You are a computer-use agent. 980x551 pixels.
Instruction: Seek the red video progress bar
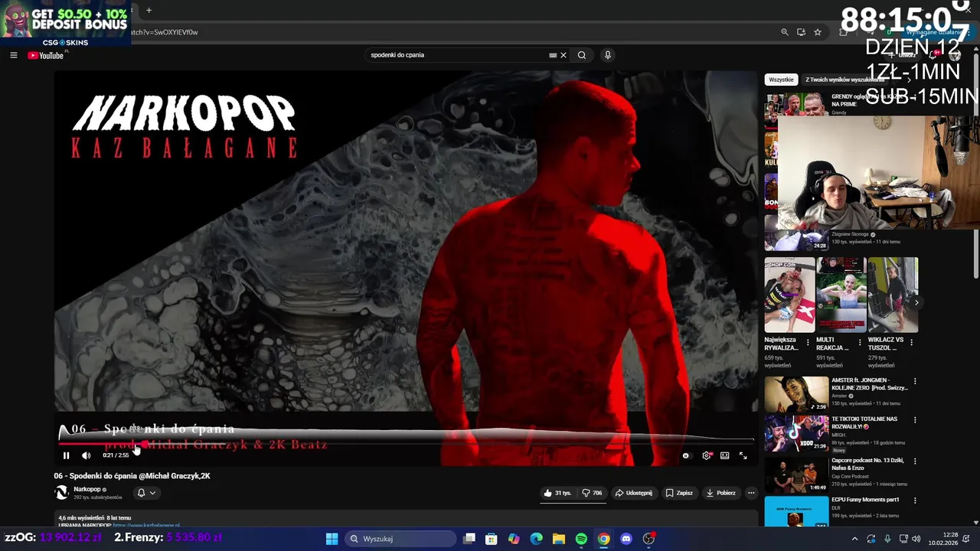pos(406,444)
